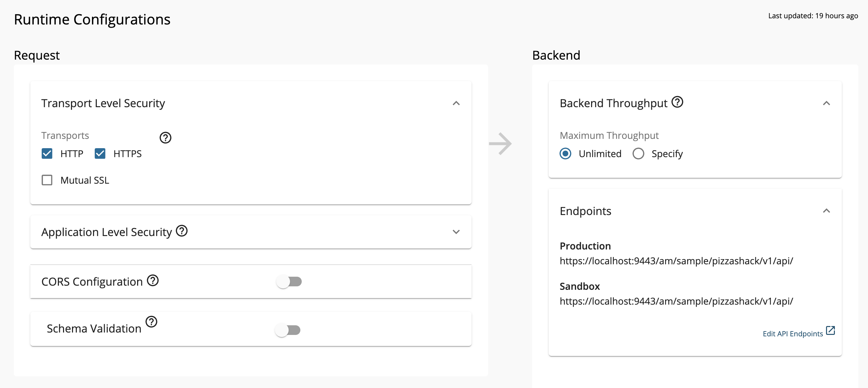868x388 pixels.
Task: Select the Specify throughput radio button
Action: pos(638,154)
